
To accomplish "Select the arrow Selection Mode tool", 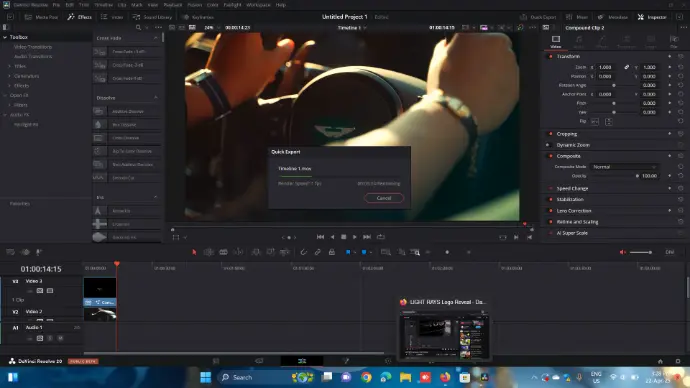I will point(194,252).
